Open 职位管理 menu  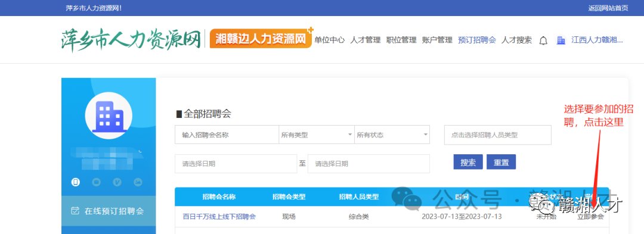point(401,40)
